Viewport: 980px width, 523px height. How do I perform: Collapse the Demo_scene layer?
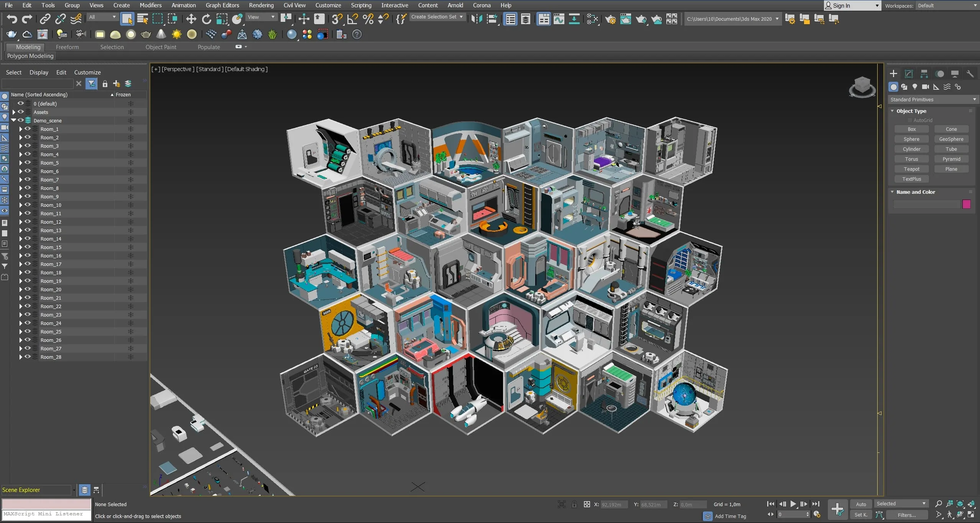[14, 120]
